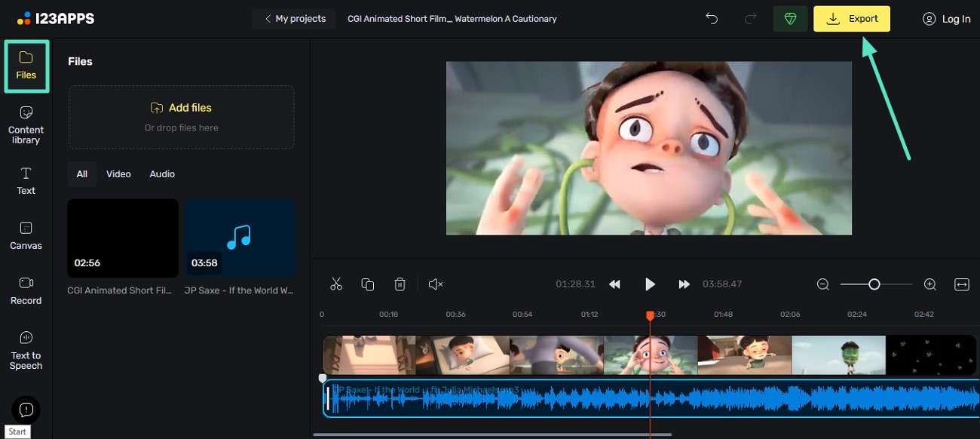Click Add files
This screenshot has width=980, height=439.
(182, 108)
